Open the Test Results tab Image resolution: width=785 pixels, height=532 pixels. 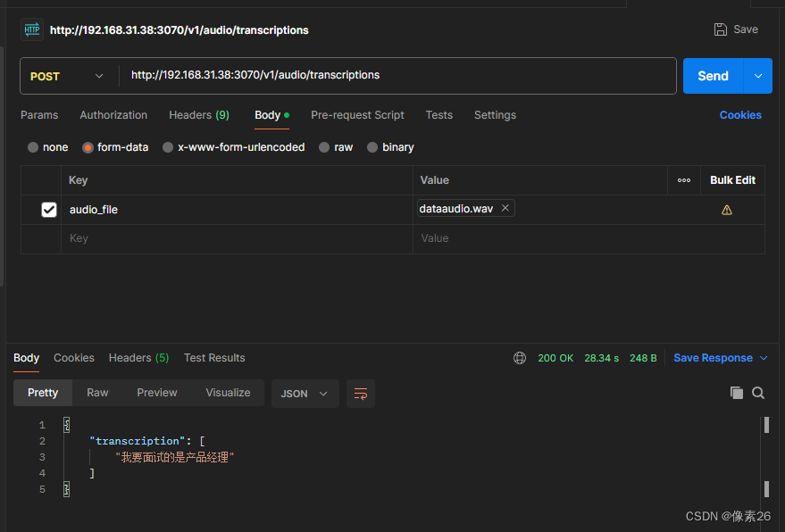(x=214, y=358)
